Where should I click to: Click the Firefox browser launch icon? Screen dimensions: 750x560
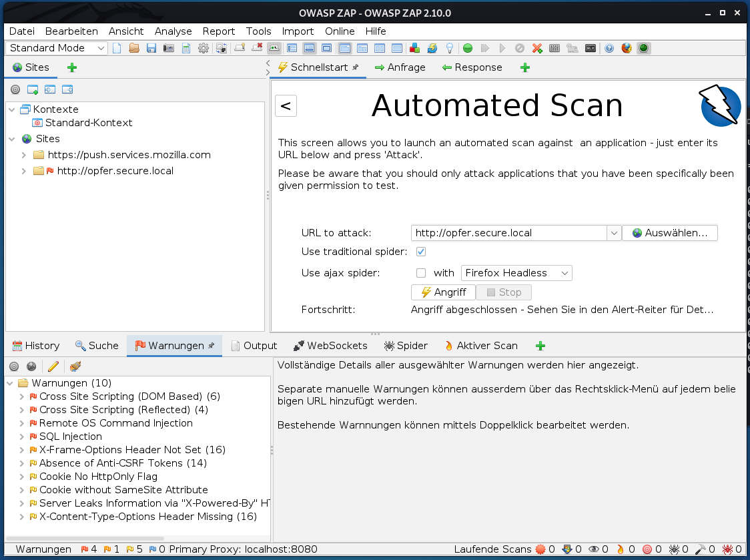point(627,48)
